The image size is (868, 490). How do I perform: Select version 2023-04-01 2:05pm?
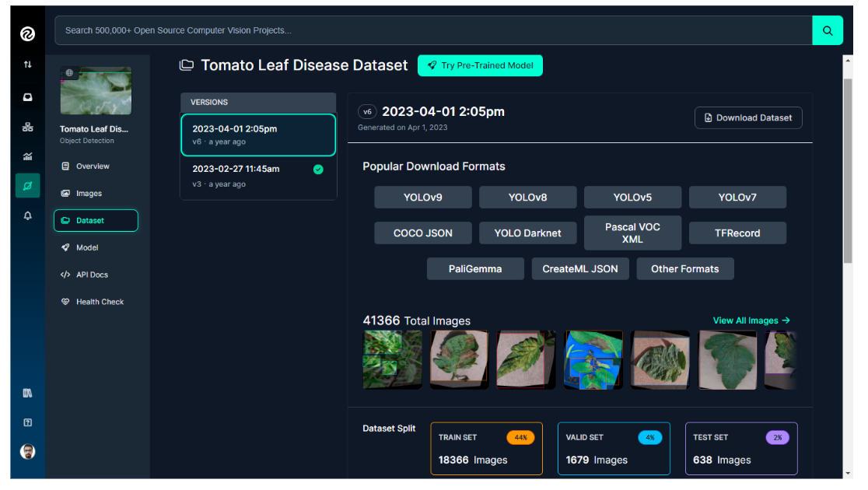click(258, 135)
